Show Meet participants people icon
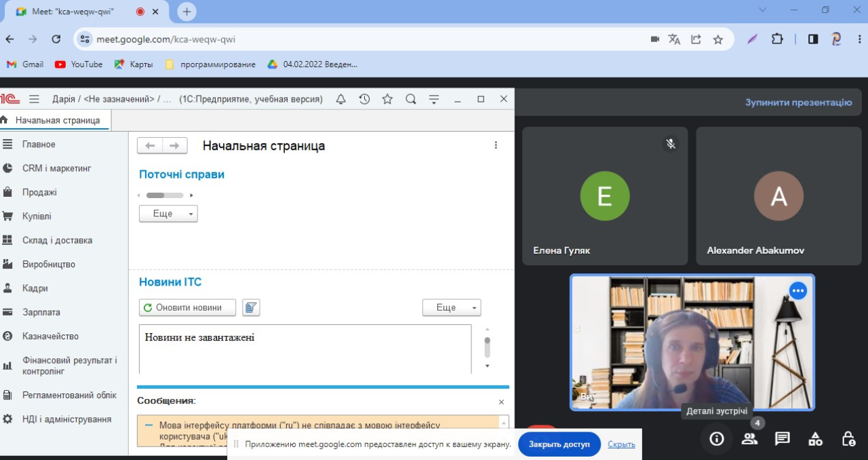 click(x=749, y=438)
